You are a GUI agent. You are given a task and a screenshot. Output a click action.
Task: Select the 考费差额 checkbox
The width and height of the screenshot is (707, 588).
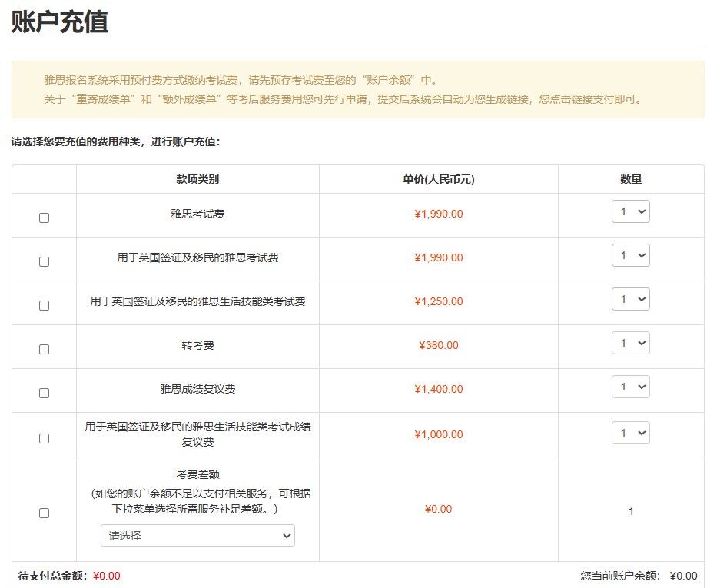(44, 513)
